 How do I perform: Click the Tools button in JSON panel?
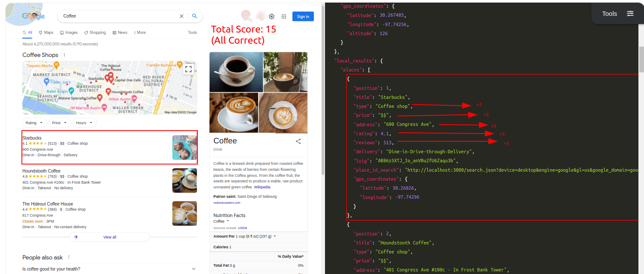point(609,14)
